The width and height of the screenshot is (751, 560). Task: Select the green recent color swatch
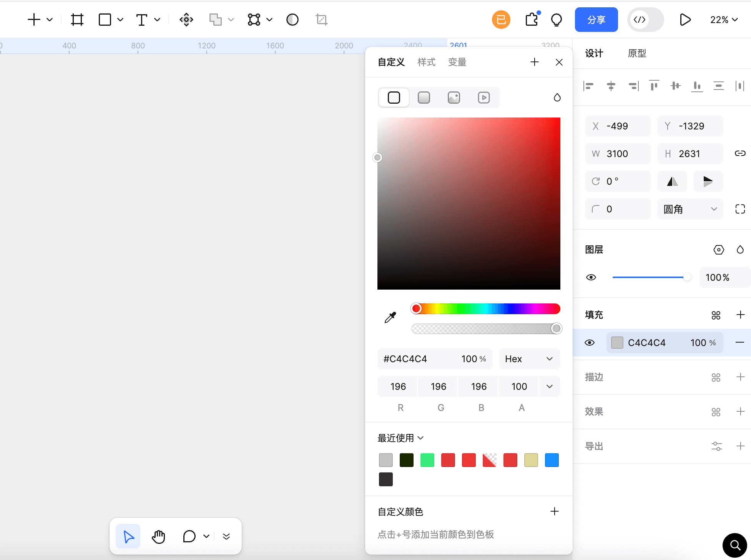(427, 460)
